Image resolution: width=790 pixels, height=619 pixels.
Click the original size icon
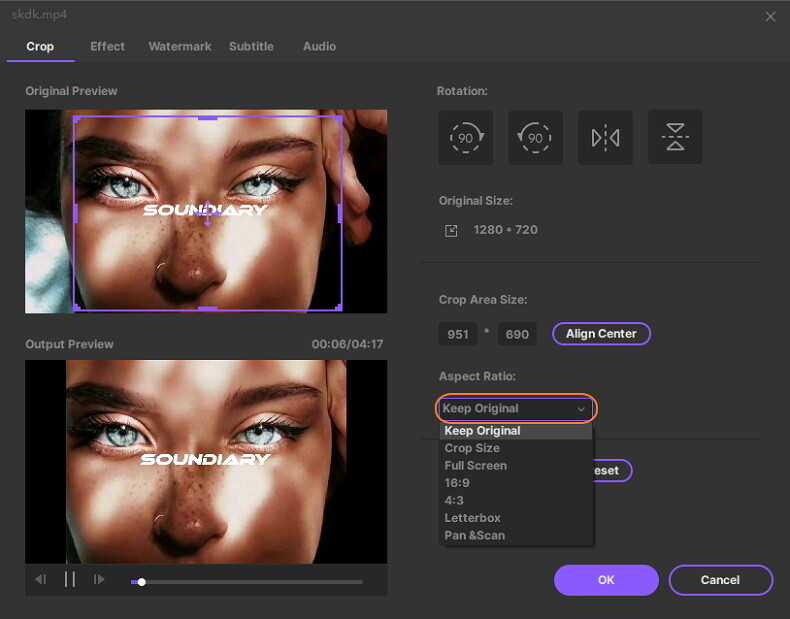coord(451,230)
